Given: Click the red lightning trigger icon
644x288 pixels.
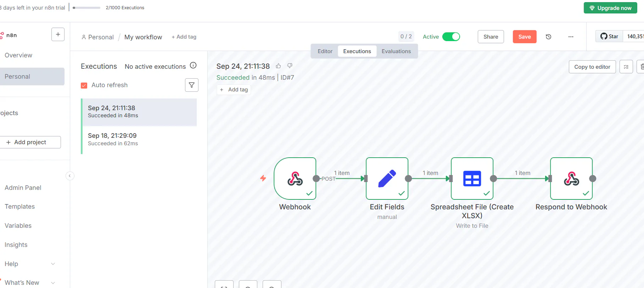Looking at the screenshot, I should [x=263, y=178].
